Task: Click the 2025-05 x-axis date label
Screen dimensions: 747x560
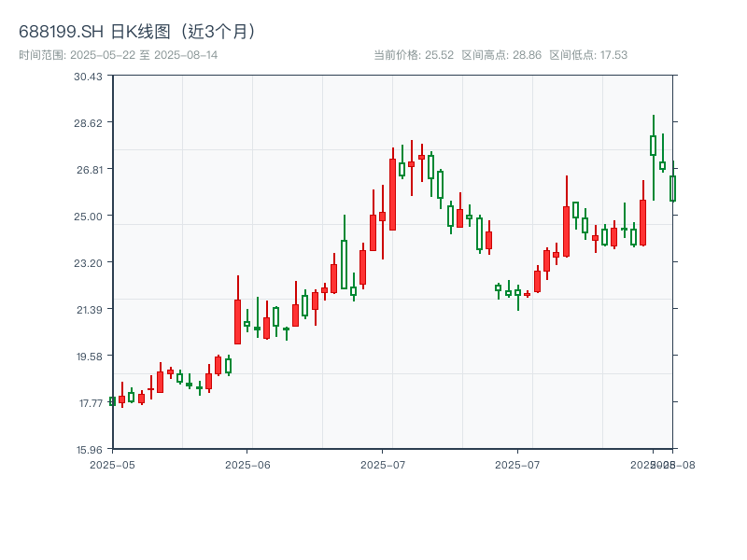Action: point(112,464)
